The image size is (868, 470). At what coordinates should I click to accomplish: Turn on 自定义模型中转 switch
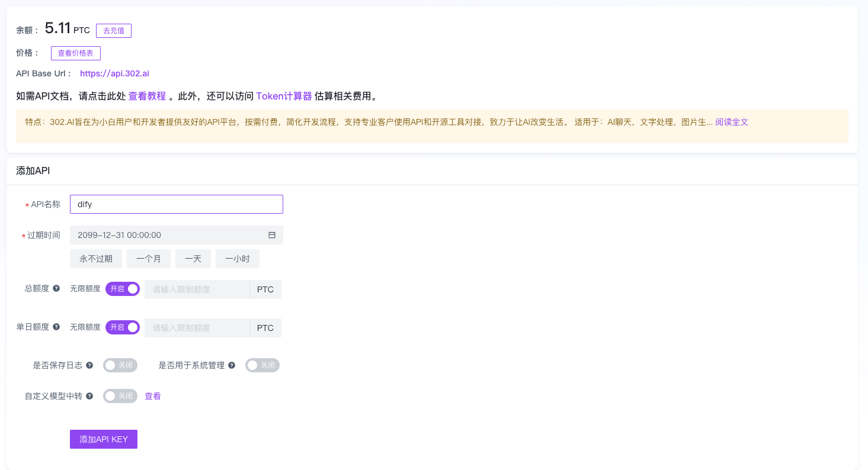click(x=120, y=396)
